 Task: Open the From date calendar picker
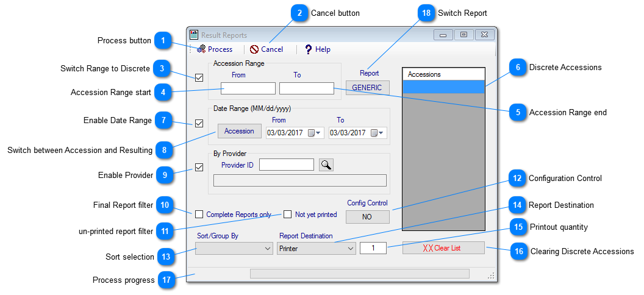[x=313, y=133]
